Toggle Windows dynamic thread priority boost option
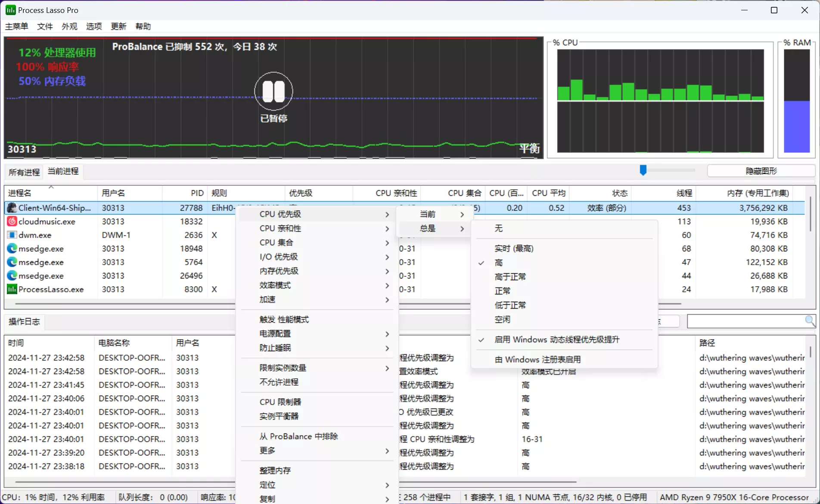Screen dimensions: 820x504 [x=556, y=340]
